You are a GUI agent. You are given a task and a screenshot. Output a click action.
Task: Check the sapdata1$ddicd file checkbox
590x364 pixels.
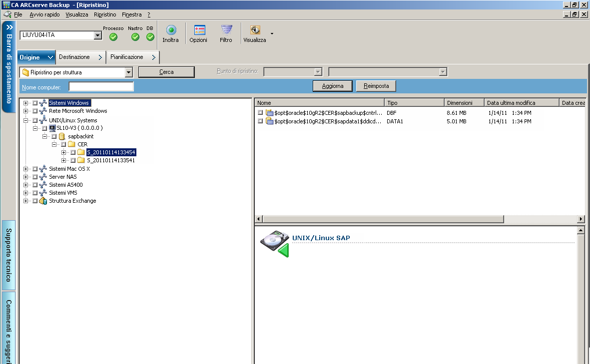[260, 121]
